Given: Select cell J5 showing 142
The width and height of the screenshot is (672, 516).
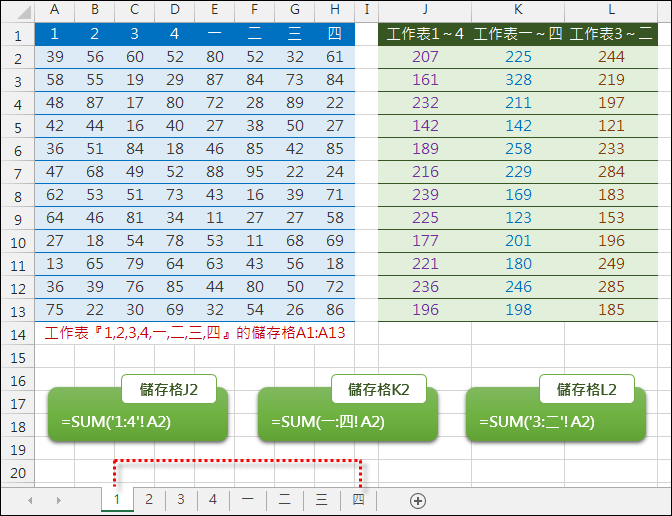Looking at the screenshot, I should coord(425,126).
